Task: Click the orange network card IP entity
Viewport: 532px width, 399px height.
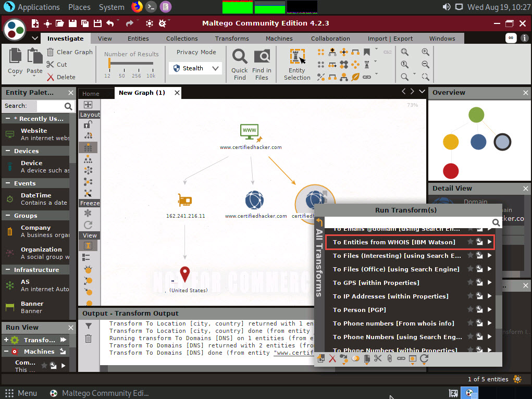Action: pyautogui.click(x=184, y=200)
